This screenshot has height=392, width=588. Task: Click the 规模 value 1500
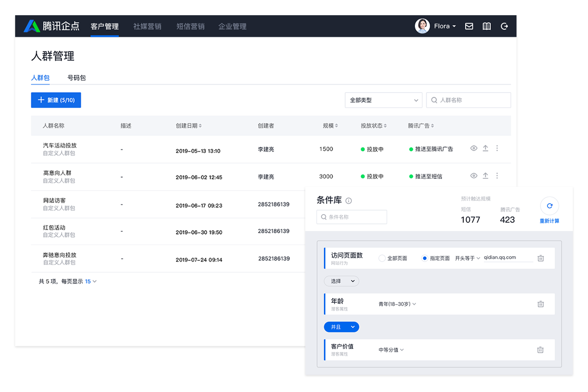click(326, 149)
